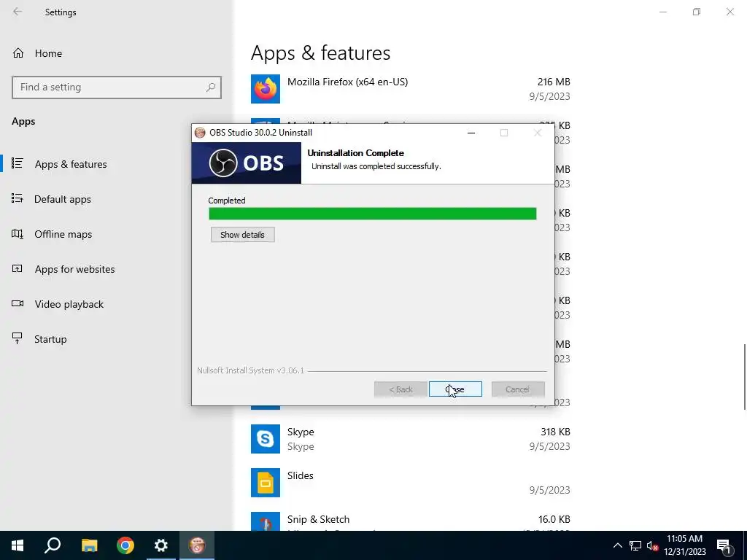The width and height of the screenshot is (747, 560).
Task: Open File Explorer from the taskbar
Action: click(89, 545)
